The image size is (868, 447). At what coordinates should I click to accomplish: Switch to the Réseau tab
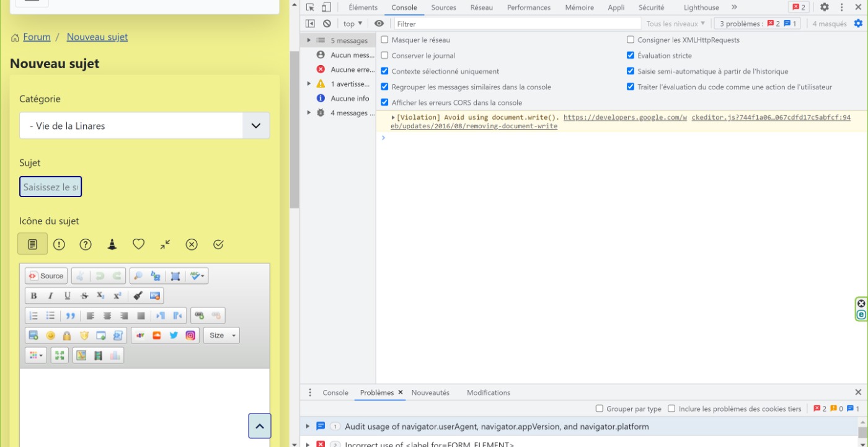click(481, 7)
